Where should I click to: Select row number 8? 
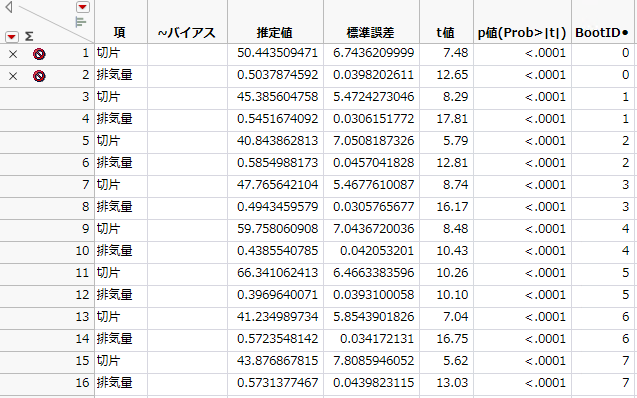tap(85, 206)
